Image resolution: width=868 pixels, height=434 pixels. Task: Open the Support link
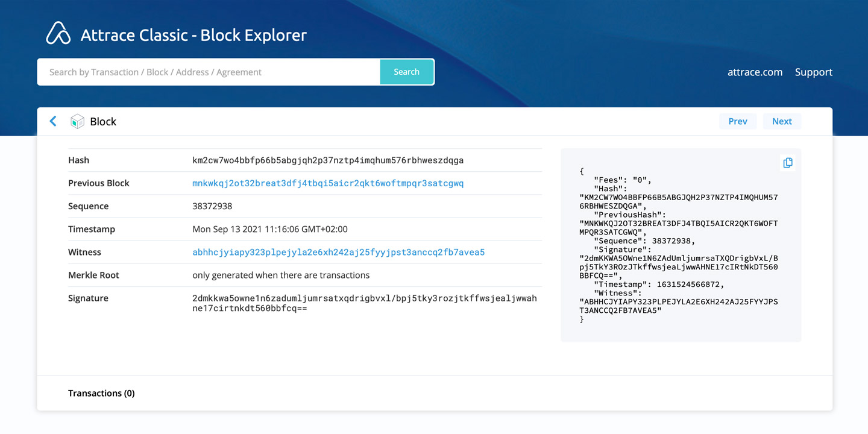(x=814, y=72)
